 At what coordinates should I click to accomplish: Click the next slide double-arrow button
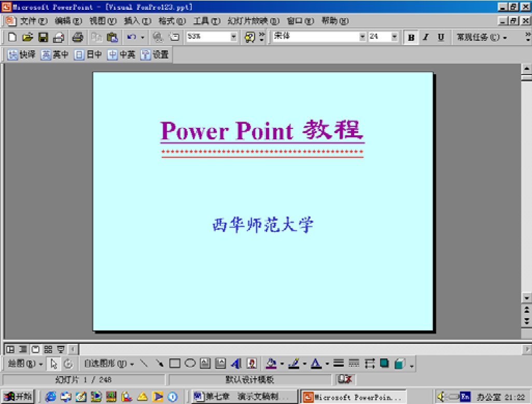point(527,321)
